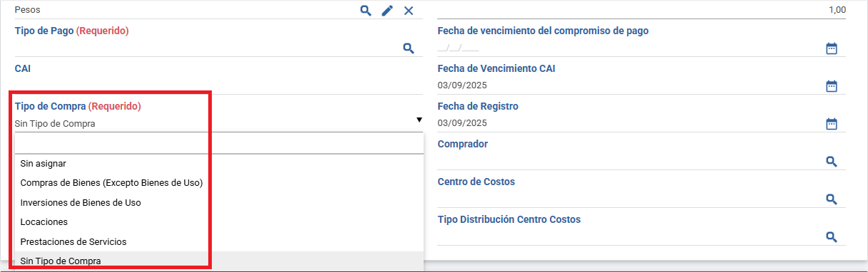The image size is (868, 272).
Task: Clear the Pesos value with X icon
Action: 409,10
